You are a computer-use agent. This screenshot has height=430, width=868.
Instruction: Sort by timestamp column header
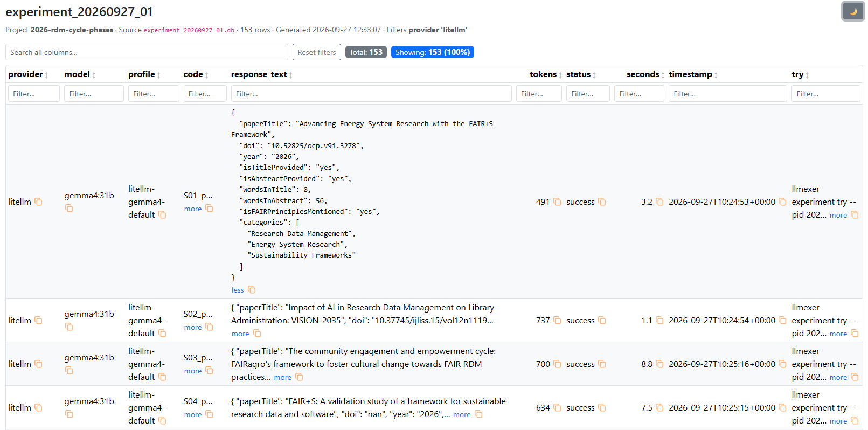(x=693, y=74)
